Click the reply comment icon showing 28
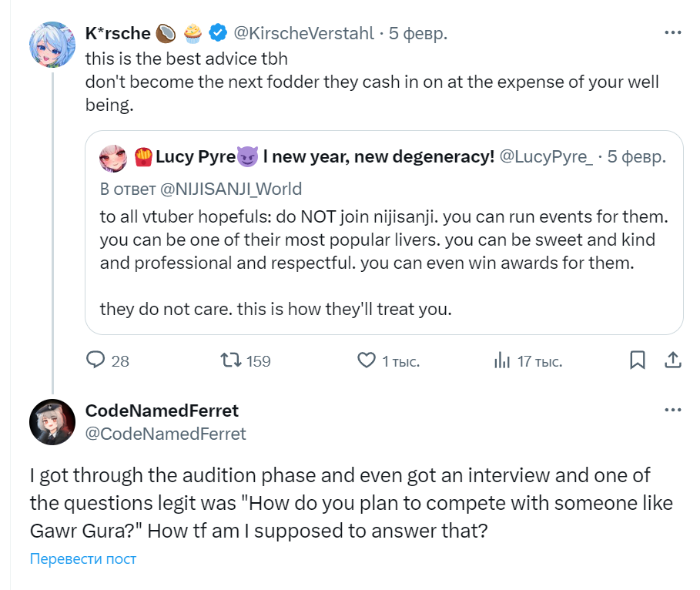The height and width of the screenshot is (590, 700). (95, 360)
